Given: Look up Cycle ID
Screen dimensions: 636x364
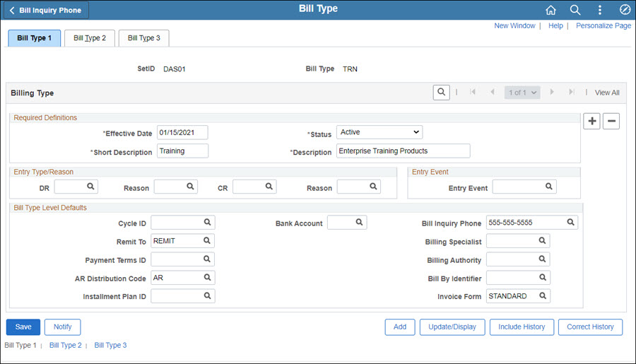Looking at the screenshot, I should [x=207, y=222].
